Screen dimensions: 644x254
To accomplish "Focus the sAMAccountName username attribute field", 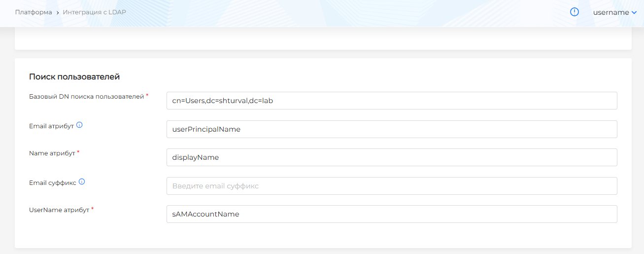I will 392,214.
